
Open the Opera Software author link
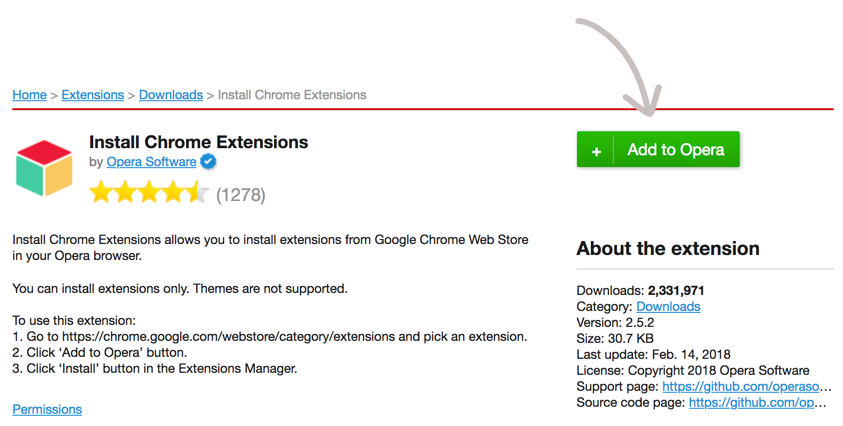coord(151,162)
